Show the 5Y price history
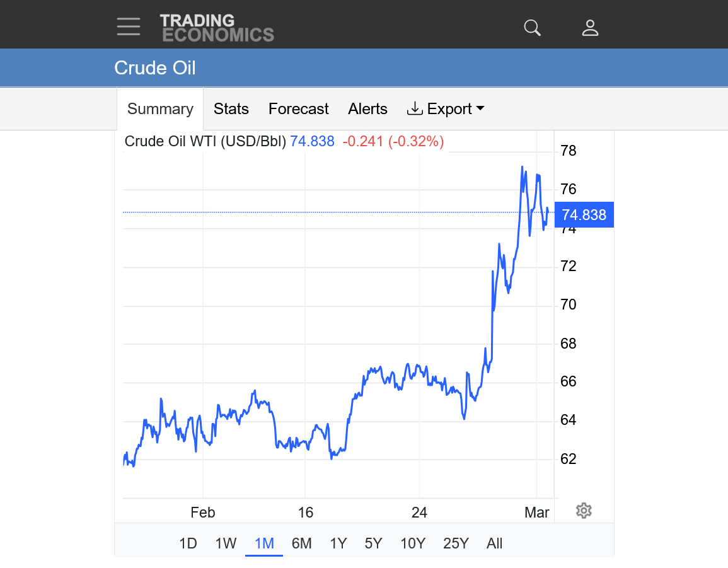The image size is (728, 568). (x=373, y=543)
